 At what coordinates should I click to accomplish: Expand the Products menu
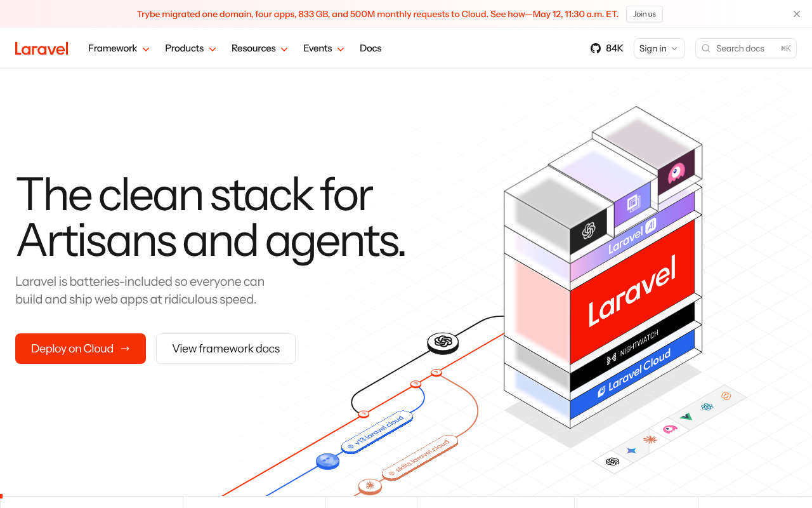(x=190, y=48)
